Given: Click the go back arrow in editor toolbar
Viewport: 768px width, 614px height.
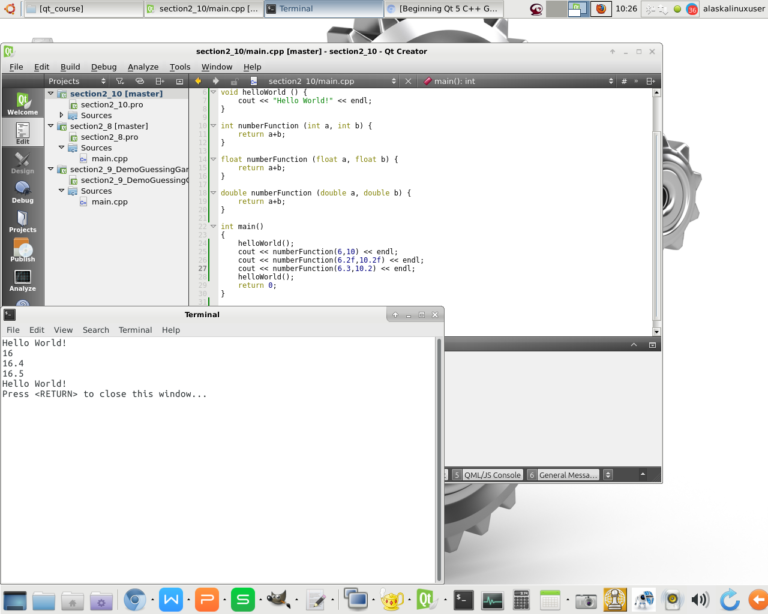Looking at the screenshot, I should click(198, 81).
